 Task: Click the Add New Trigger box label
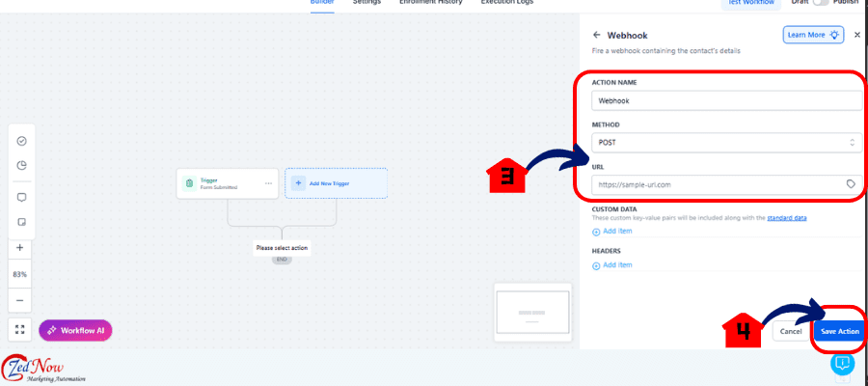330,183
